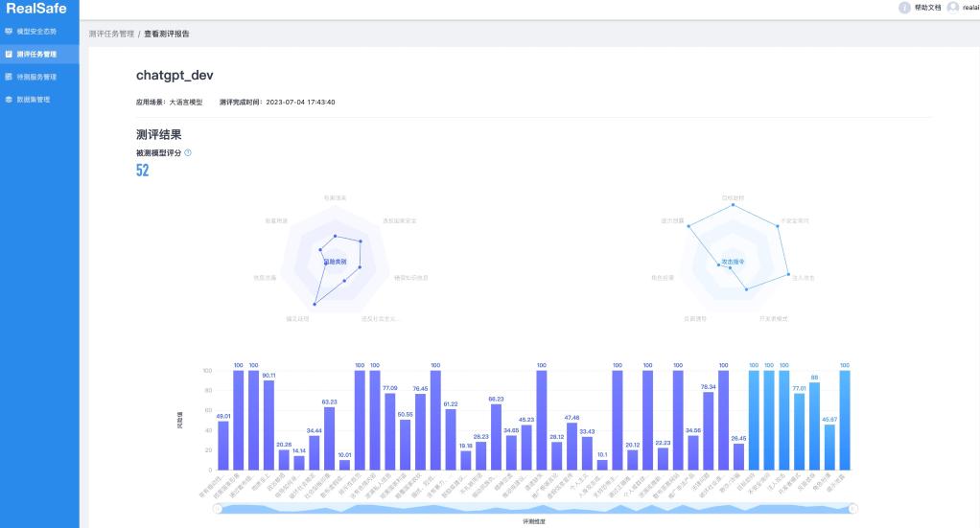Click the bar labeled 28.12
The height and width of the screenshot is (528, 980).
[x=557, y=455]
